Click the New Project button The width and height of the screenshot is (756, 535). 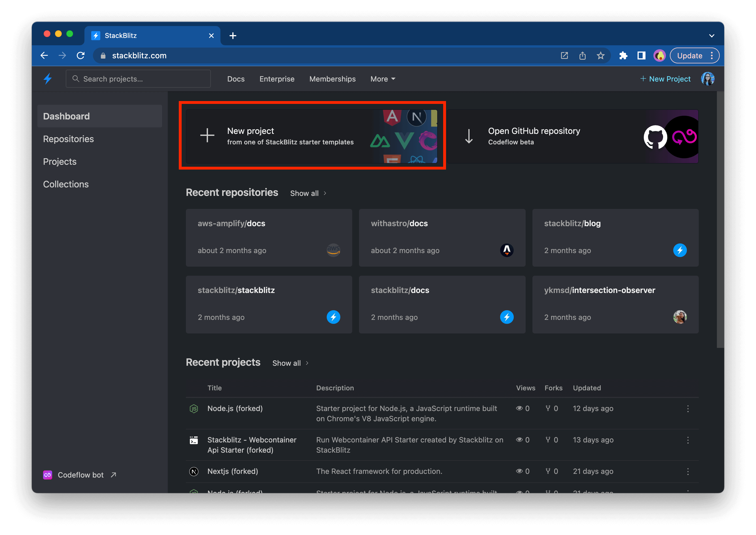665,79
